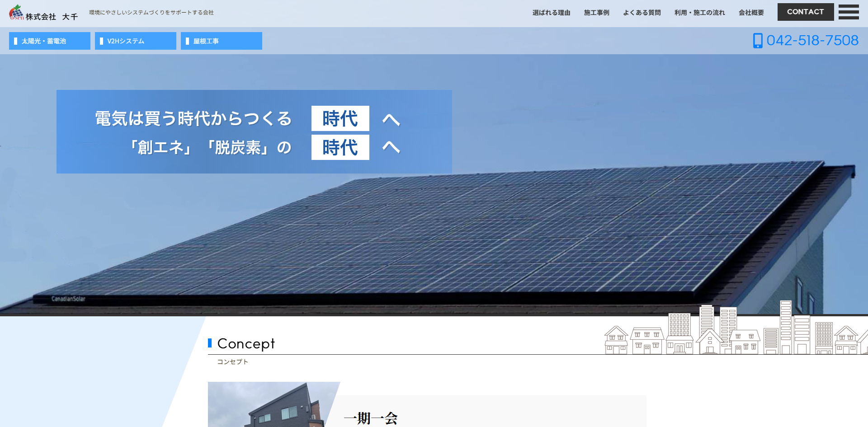Call the phone number 042-518-7508
The image size is (868, 427).
pos(812,41)
